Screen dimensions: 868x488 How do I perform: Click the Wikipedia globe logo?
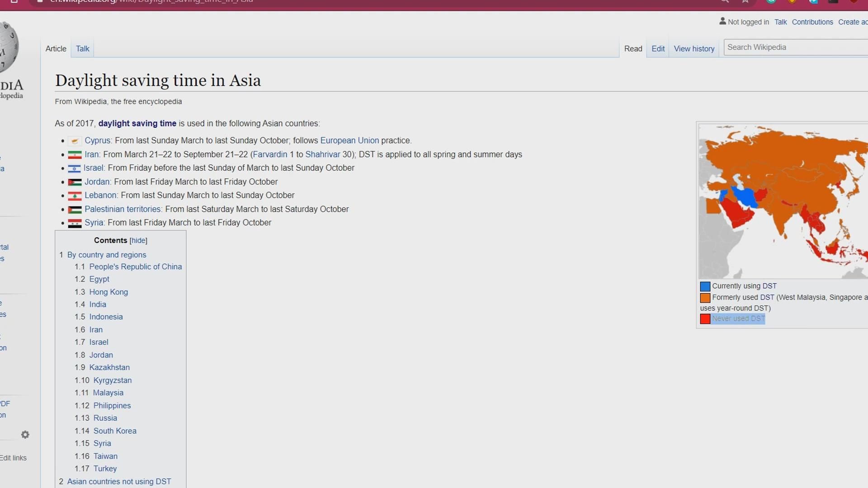(x=9, y=47)
